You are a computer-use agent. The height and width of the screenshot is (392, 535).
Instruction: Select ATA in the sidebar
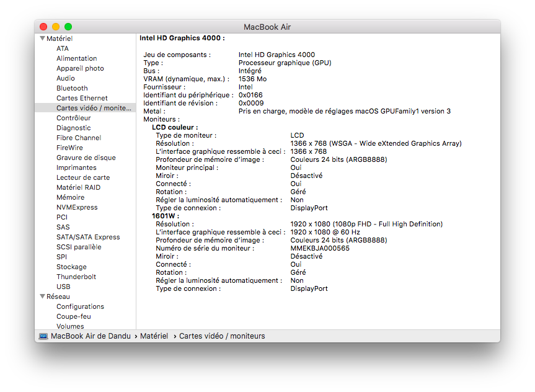(x=63, y=48)
